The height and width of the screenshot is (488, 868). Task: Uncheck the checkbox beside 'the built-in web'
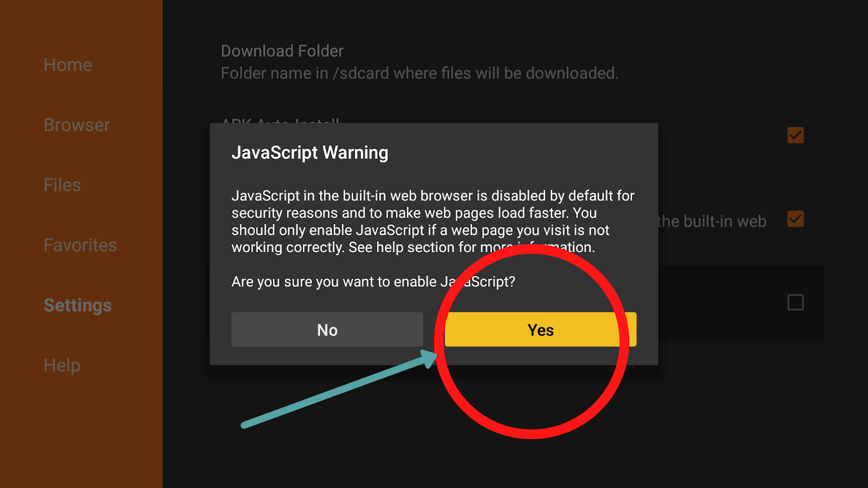click(795, 219)
